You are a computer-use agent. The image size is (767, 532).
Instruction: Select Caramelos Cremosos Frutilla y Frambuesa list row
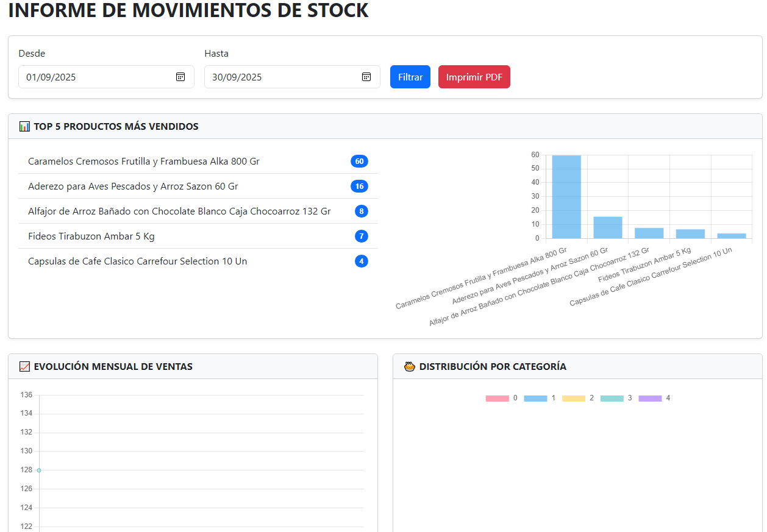coord(144,161)
